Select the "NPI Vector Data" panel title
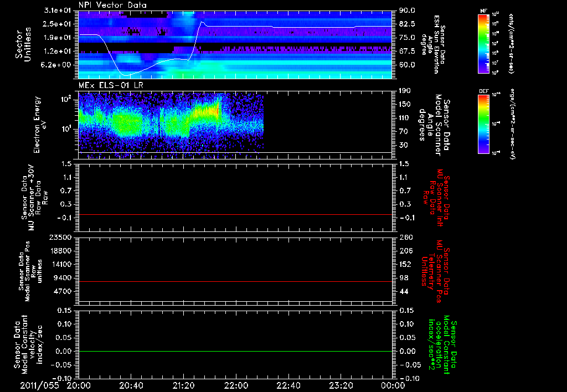This screenshot has width=567, height=392. click(112, 5)
